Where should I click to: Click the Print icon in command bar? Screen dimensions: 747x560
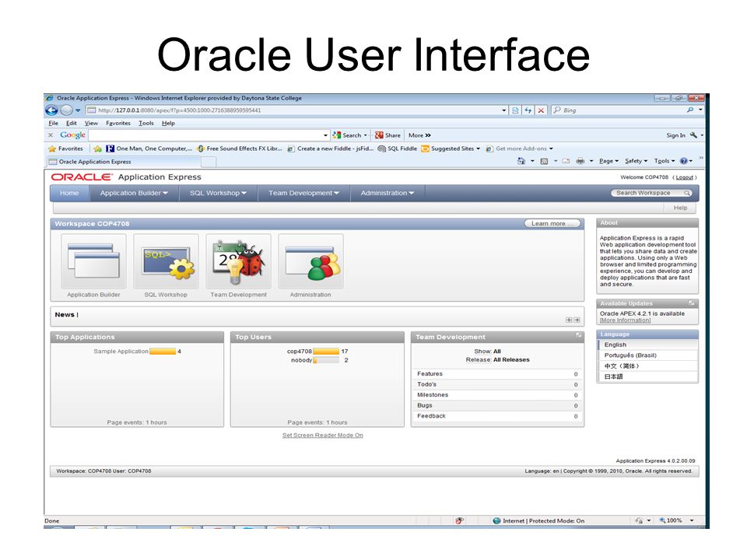pyautogui.click(x=580, y=161)
